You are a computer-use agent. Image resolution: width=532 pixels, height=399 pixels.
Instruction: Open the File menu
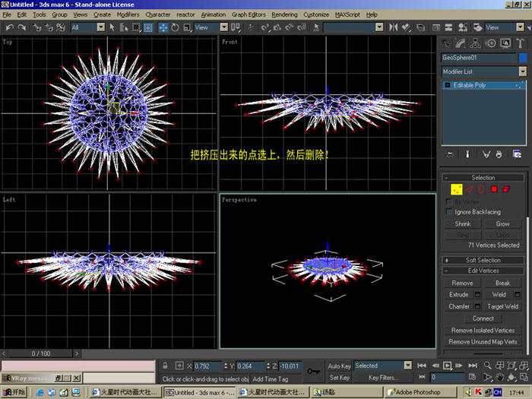pyautogui.click(x=7, y=14)
